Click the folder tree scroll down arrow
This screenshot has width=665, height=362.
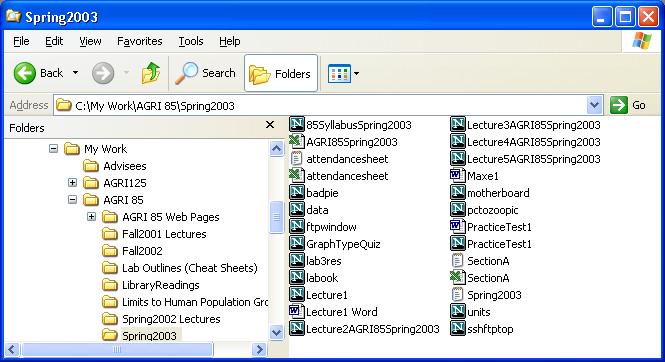277,332
